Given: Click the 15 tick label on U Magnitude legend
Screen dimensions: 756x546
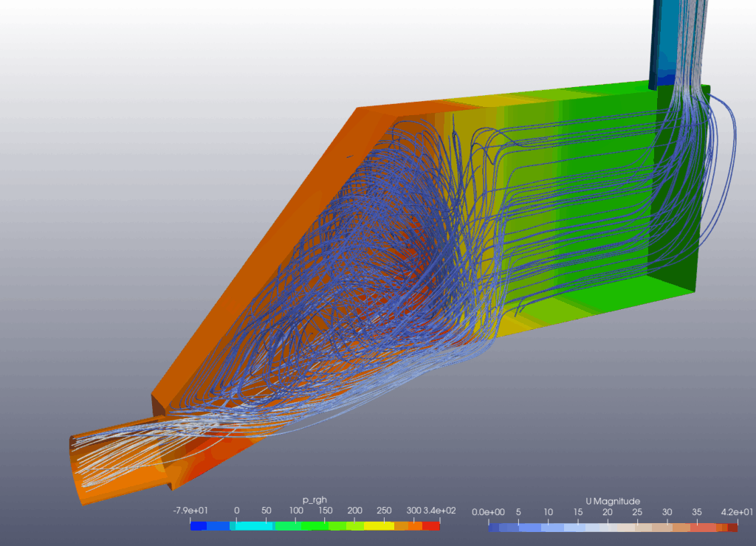Looking at the screenshot, I should 577,512.
